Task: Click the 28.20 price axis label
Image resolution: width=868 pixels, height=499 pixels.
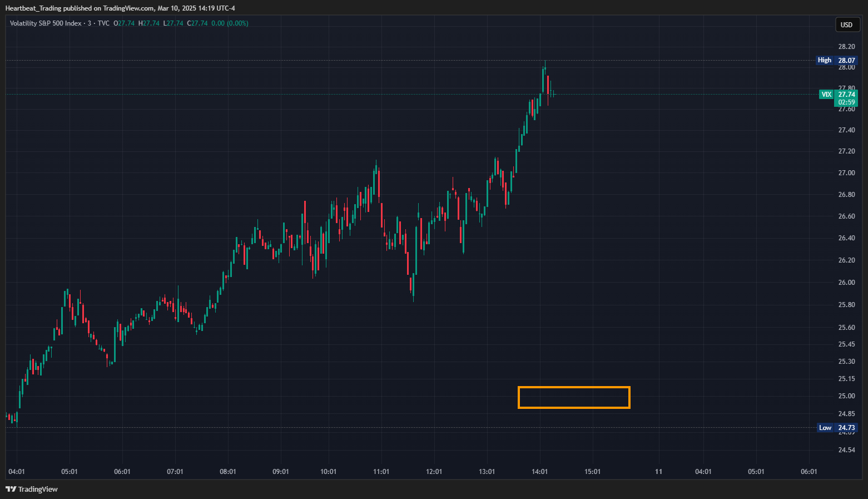Action: click(846, 47)
